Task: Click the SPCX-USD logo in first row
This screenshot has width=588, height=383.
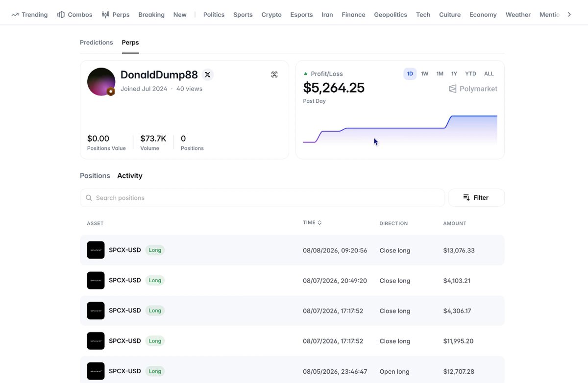Action: click(96, 250)
